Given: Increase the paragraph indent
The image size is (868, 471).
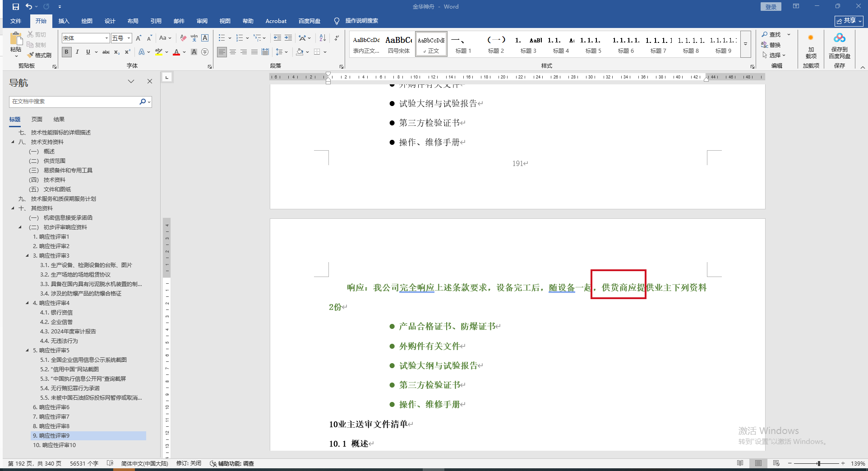Looking at the screenshot, I should [x=288, y=38].
